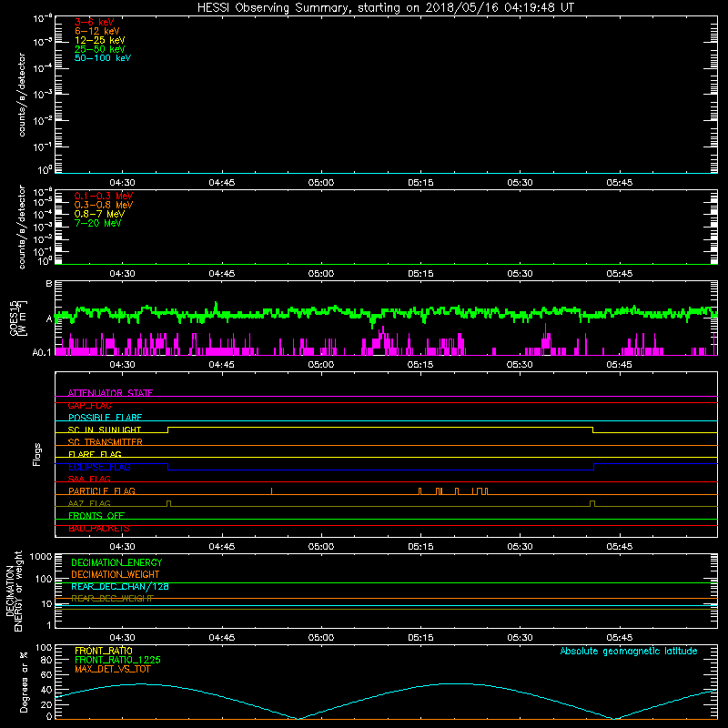Select the REAR_DEC_CHAN/128 legend label
Image resolution: width=728 pixels, height=728 pixels.
[x=120, y=586]
